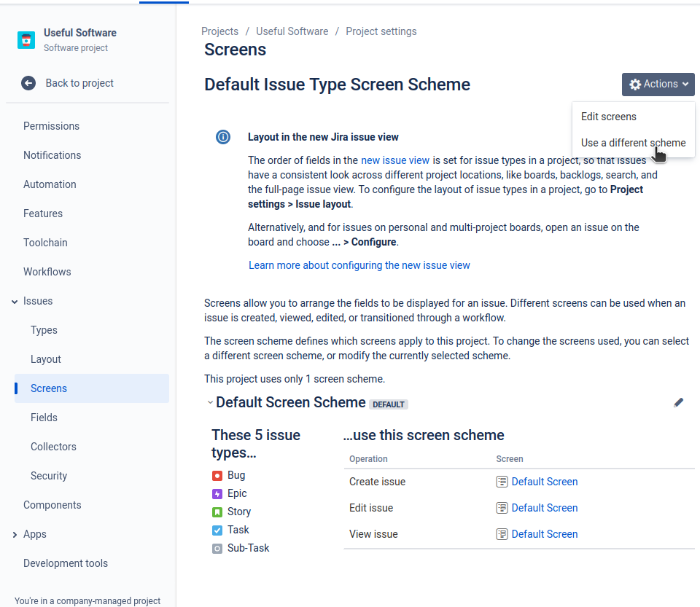Open the Actions dropdown menu
This screenshot has width=700, height=607.
(x=658, y=84)
